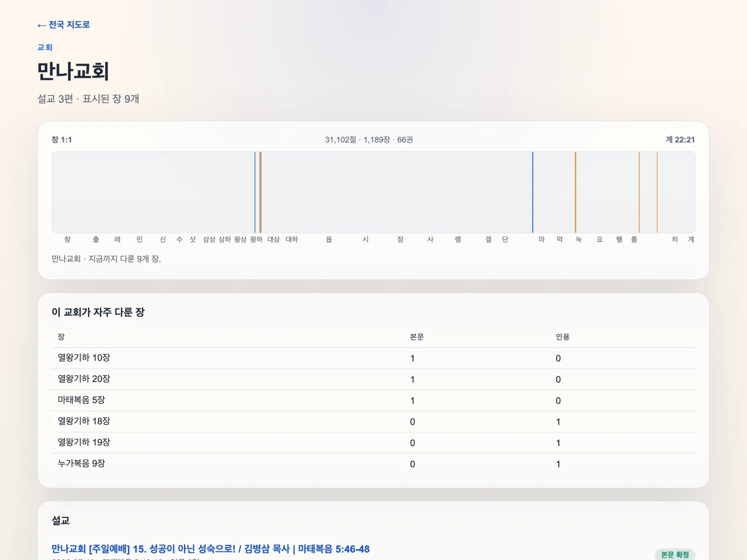Click the 인용 count in the 누가복음 9장 row
Viewport: 747px width, 560px height.
point(558,464)
